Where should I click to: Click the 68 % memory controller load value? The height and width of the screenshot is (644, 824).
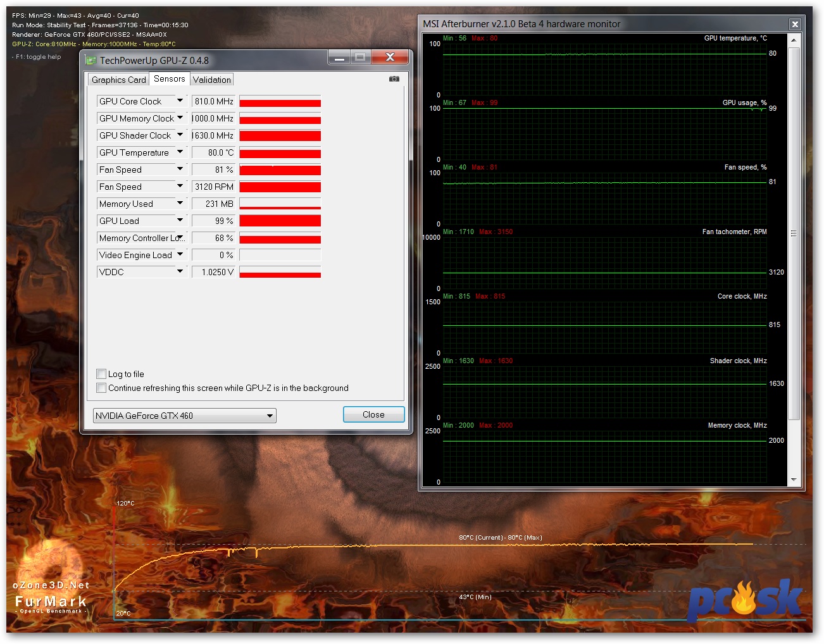point(214,238)
